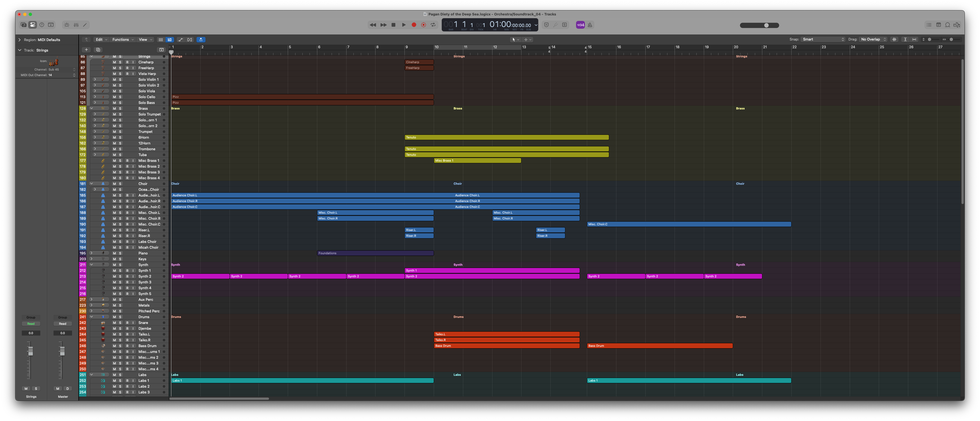Click the Duplicate Track icon

98,50
